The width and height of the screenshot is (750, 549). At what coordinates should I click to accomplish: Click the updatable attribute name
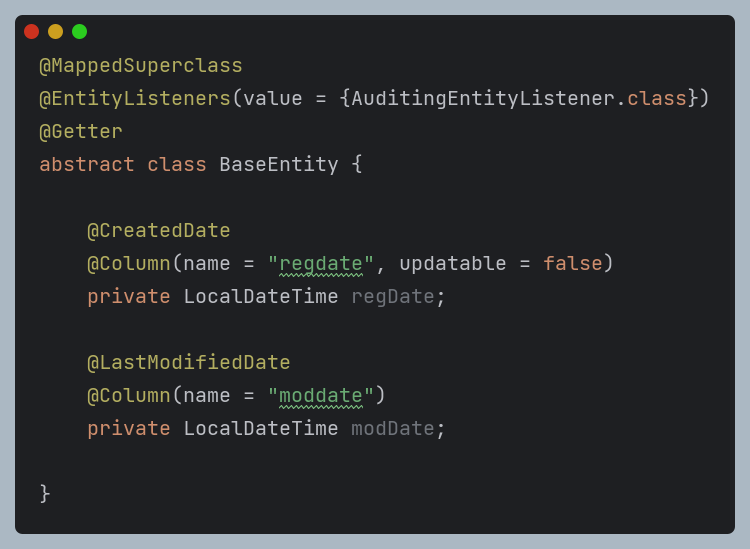(452, 264)
